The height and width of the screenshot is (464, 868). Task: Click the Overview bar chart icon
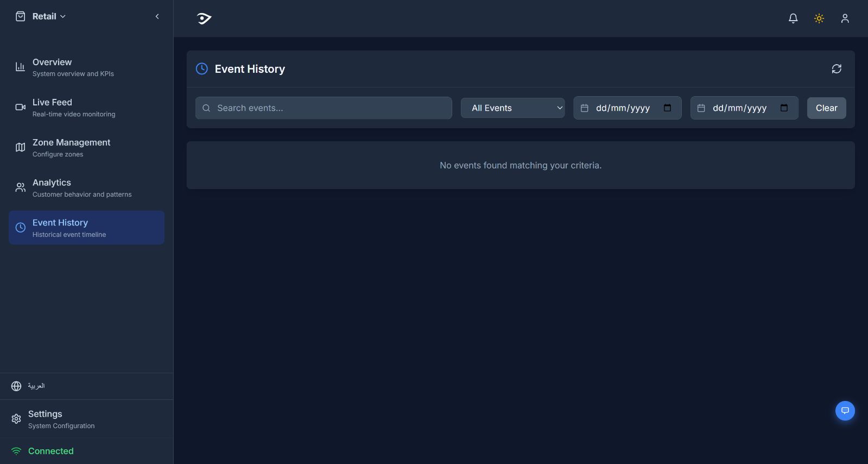pos(20,67)
